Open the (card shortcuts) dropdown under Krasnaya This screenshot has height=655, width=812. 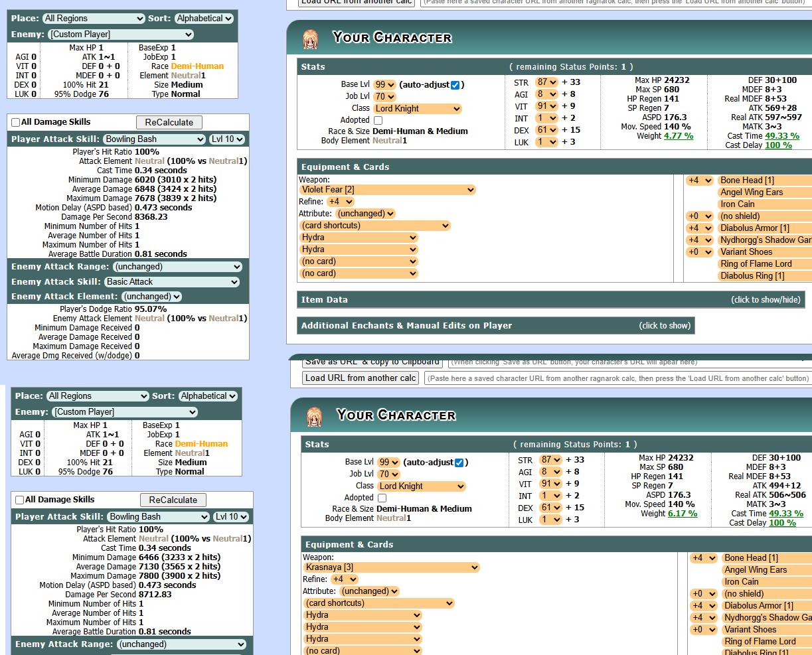[x=379, y=603]
